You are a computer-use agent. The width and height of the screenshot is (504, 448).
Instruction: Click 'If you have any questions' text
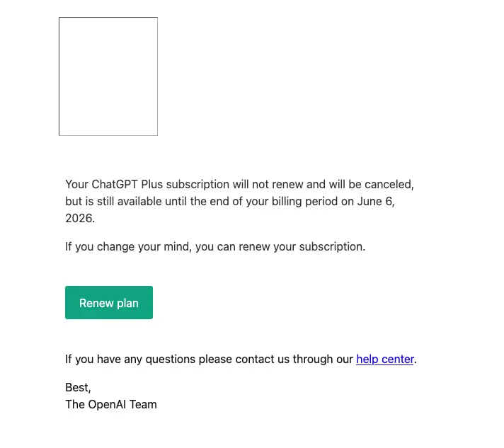pos(130,360)
